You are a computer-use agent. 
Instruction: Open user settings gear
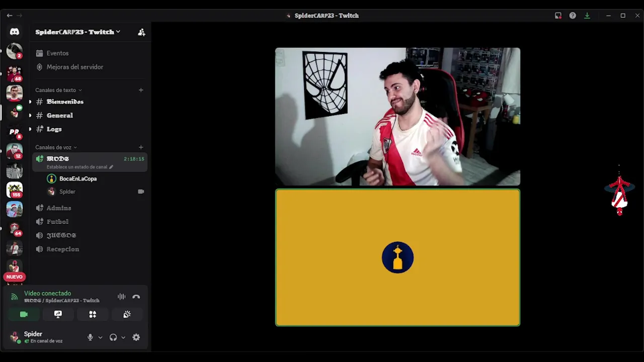[x=136, y=337]
